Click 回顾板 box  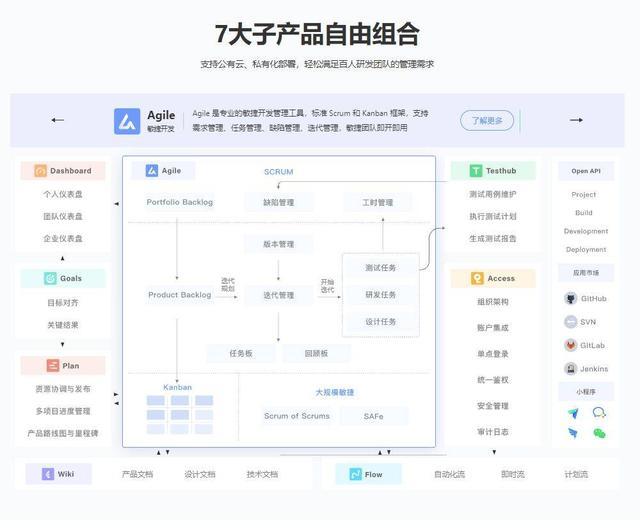(x=316, y=353)
